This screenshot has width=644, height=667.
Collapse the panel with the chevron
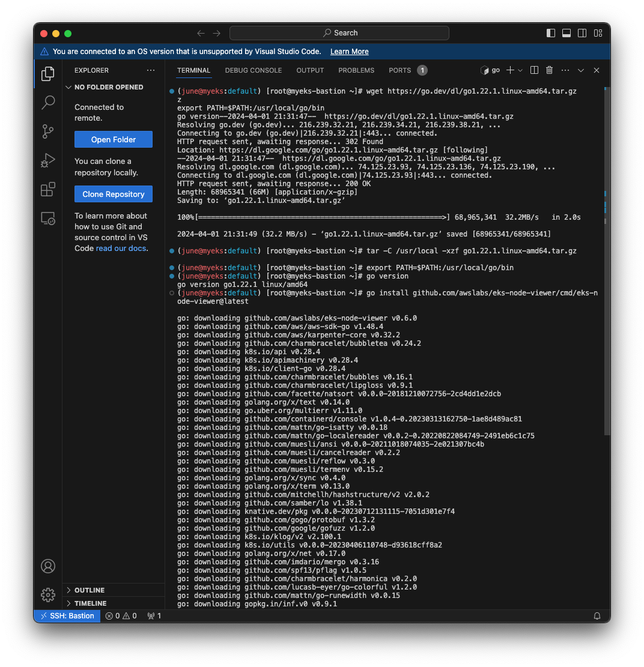580,70
